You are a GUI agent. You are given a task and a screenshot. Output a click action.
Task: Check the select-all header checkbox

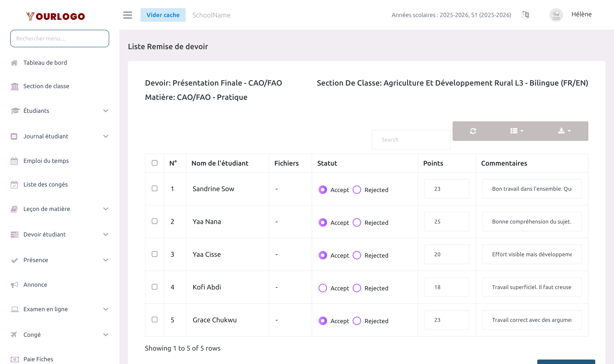tap(155, 163)
